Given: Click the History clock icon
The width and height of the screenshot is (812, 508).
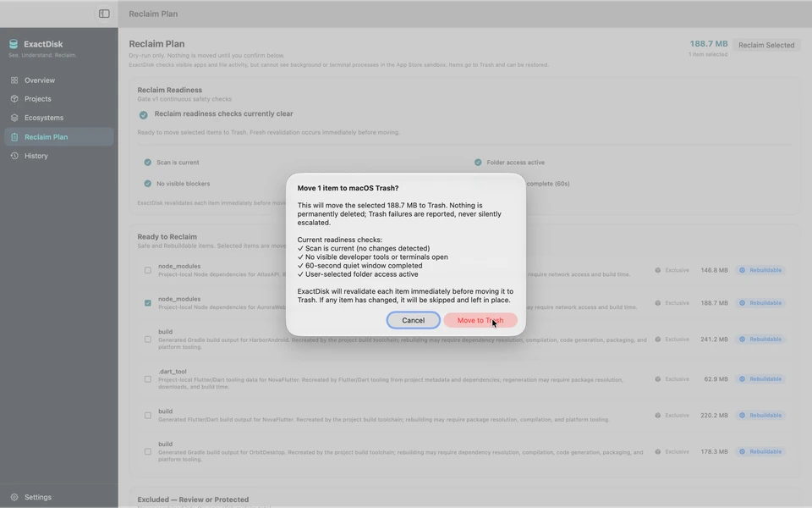Looking at the screenshot, I should coord(14,156).
